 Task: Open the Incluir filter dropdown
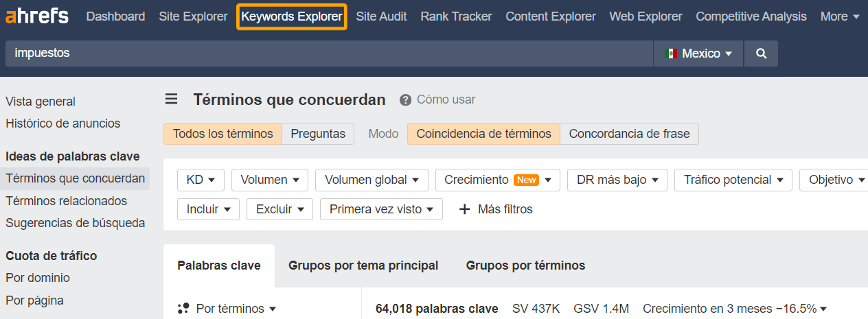coord(208,209)
